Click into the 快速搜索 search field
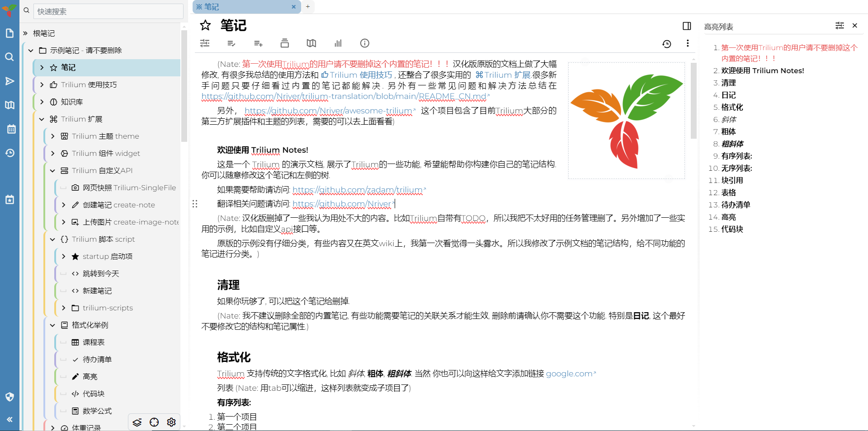 tap(108, 11)
